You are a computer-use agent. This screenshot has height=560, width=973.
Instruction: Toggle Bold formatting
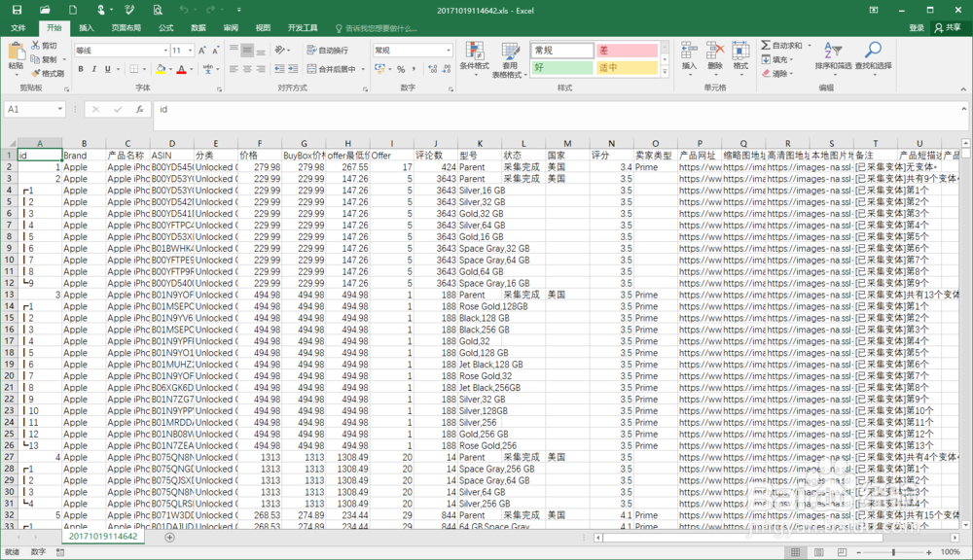click(x=81, y=69)
